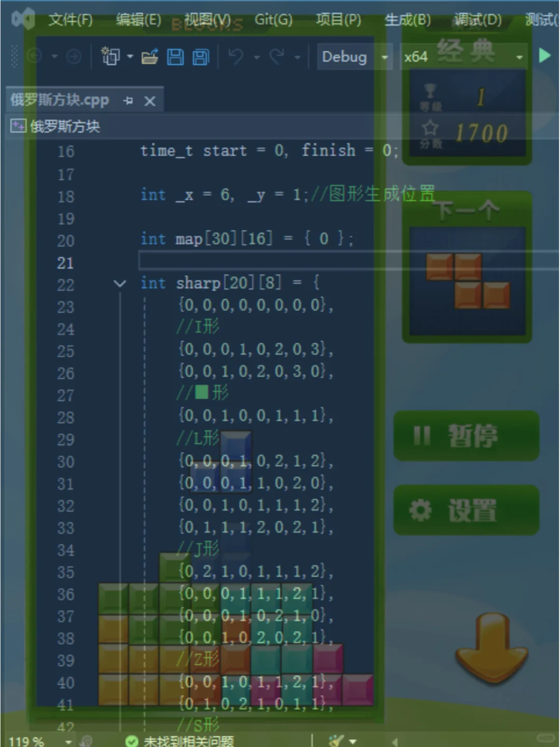The width and height of the screenshot is (560, 747).
Task: Click the 经典 mode title
Action: coord(466,51)
